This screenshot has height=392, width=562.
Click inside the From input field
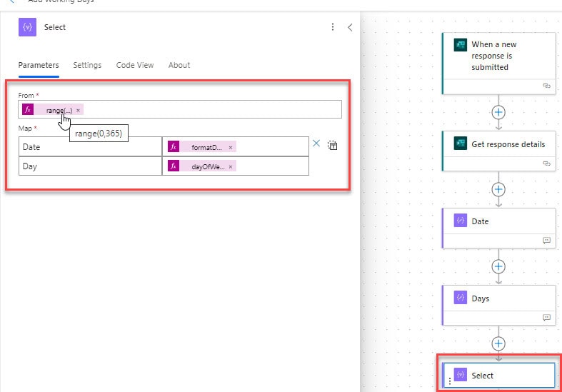pyautogui.click(x=180, y=110)
